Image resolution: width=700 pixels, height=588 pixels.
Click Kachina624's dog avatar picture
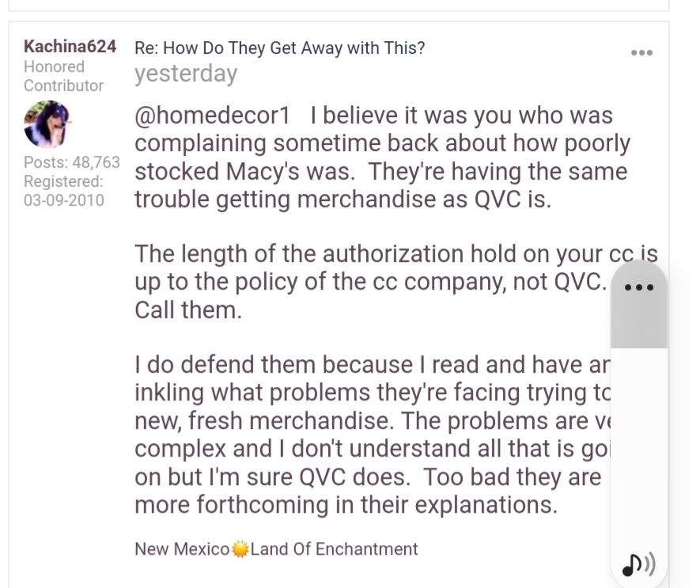(47, 124)
